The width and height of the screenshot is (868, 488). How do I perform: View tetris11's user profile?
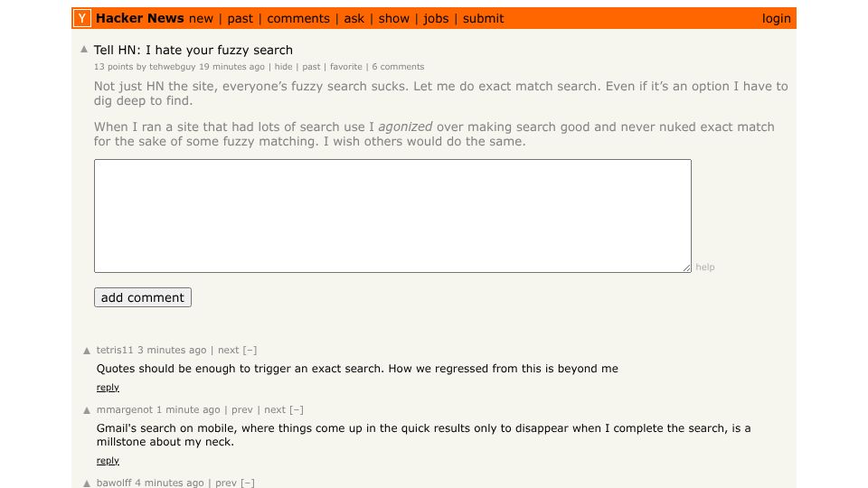tap(115, 350)
